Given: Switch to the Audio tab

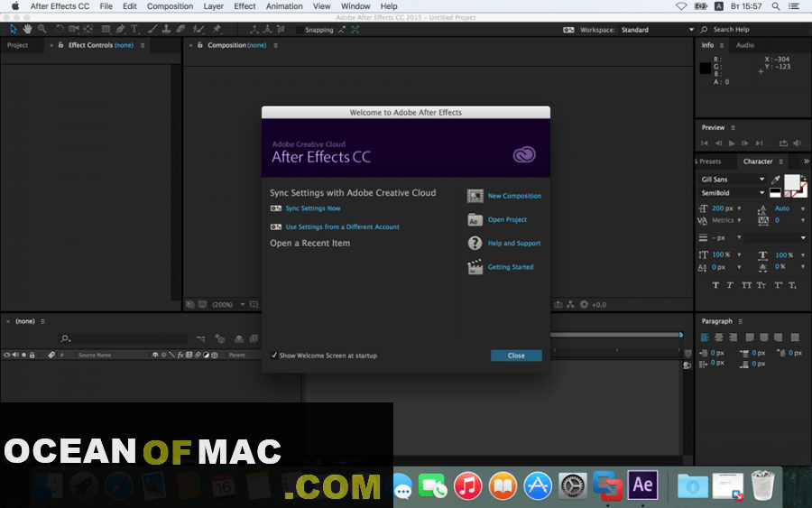Looking at the screenshot, I should [x=744, y=45].
